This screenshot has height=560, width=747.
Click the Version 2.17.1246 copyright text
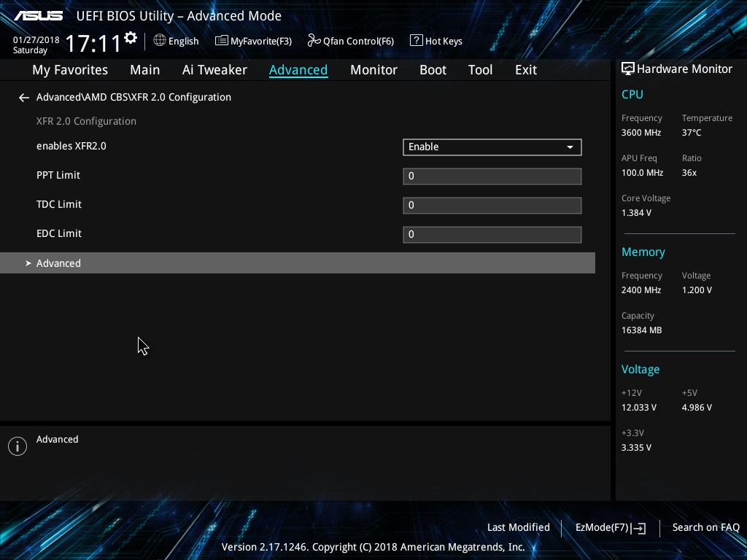coord(373,547)
